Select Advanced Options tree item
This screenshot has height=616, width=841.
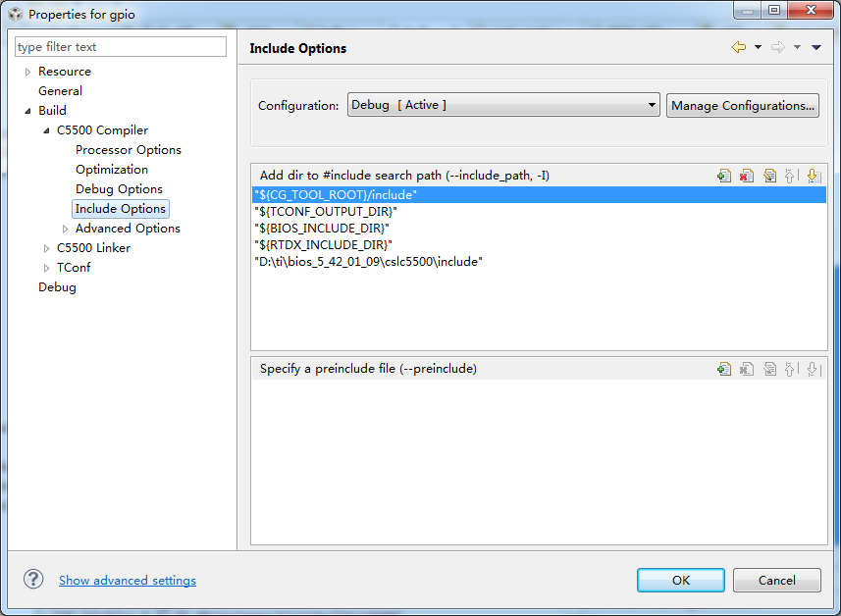pyautogui.click(x=128, y=229)
